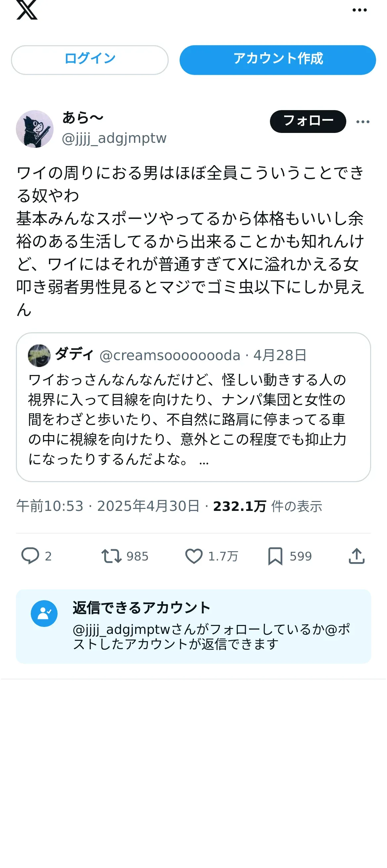Click the X logo icon

[27, 10]
